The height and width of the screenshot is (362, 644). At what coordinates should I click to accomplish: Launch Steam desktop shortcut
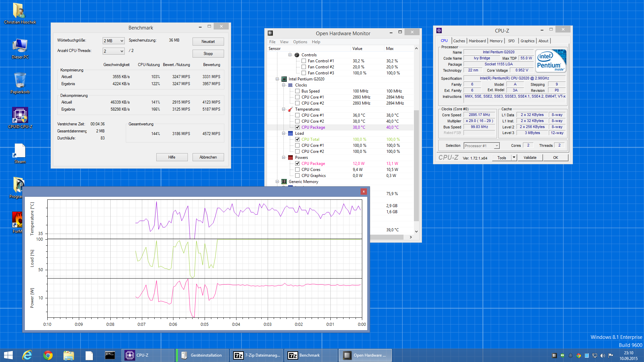pos(20,153)
